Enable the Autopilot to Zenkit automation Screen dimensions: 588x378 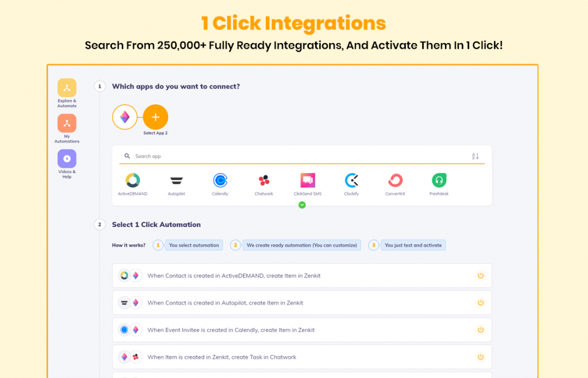pyautogui.click(x=481, y=303)
